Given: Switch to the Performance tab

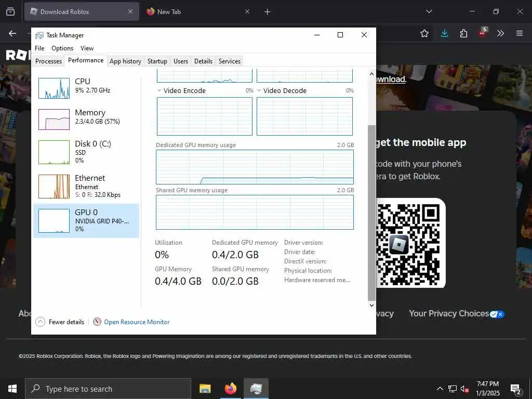Looking at the screenshot, I should pyautogui.click(x=86, y=60).
